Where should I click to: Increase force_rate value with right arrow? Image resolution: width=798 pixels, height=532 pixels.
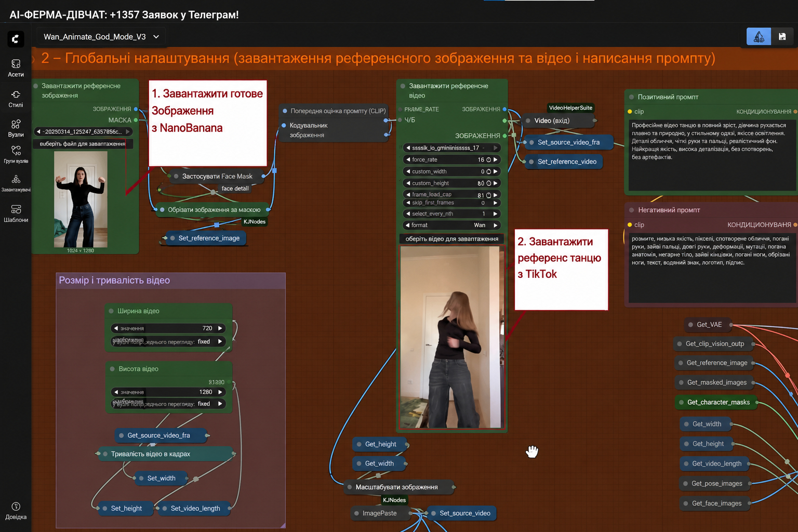496,159
